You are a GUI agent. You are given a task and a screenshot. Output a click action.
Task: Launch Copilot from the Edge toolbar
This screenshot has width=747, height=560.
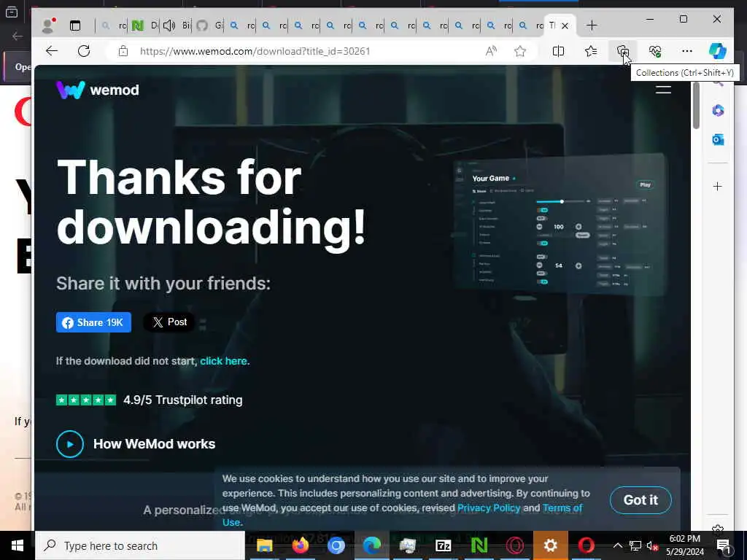pos(718,51)
